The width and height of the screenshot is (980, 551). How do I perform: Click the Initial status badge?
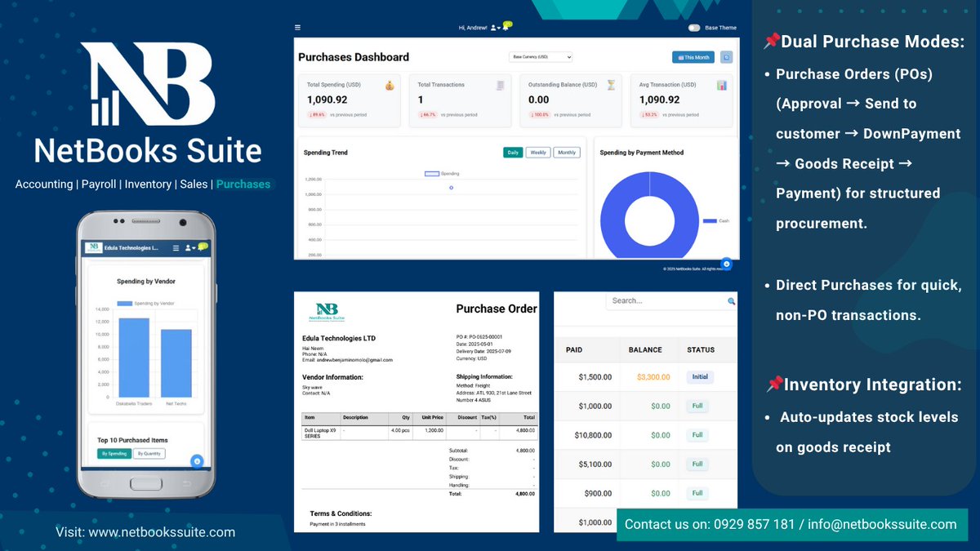[700, 377]
